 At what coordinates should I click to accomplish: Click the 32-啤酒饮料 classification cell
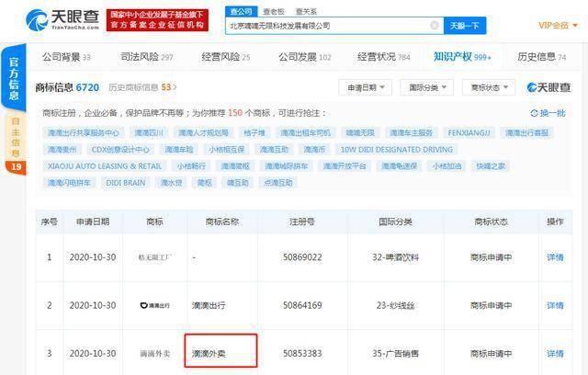click(395, 257)
